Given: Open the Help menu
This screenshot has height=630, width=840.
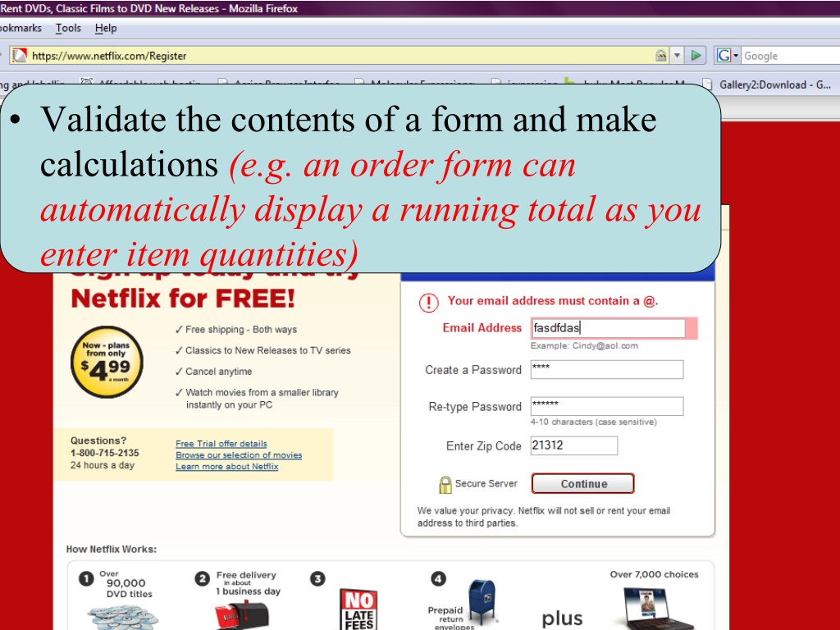Looking at the screenshot, I should coord(106,28).
